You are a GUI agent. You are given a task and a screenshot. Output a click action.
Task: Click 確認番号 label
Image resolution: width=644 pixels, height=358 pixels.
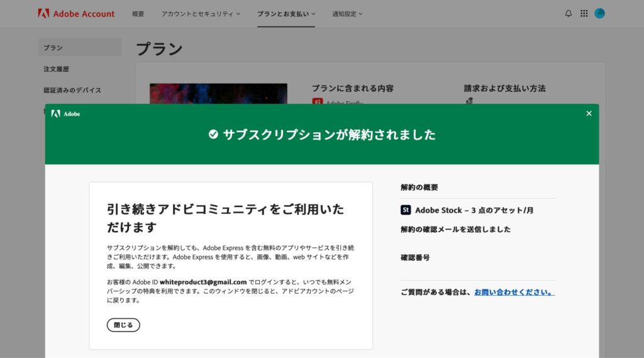pyautogui.click(x=415, y=258)
